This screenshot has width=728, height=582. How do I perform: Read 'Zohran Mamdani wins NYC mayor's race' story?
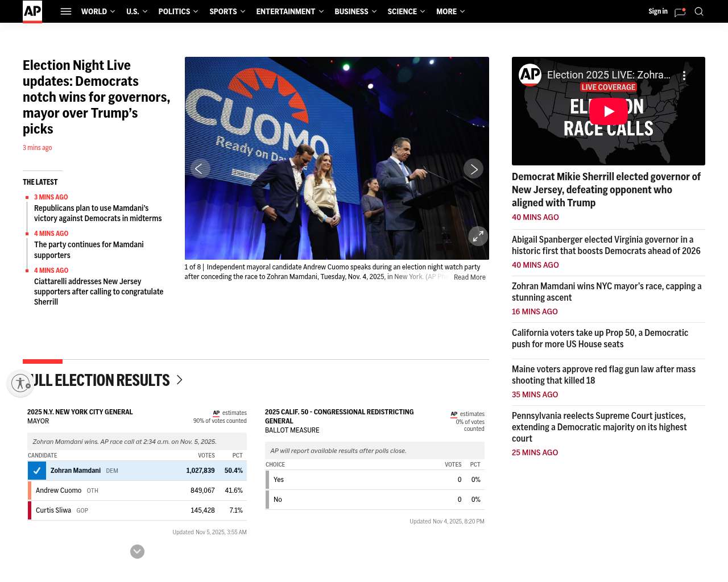(x=607, y=292)
